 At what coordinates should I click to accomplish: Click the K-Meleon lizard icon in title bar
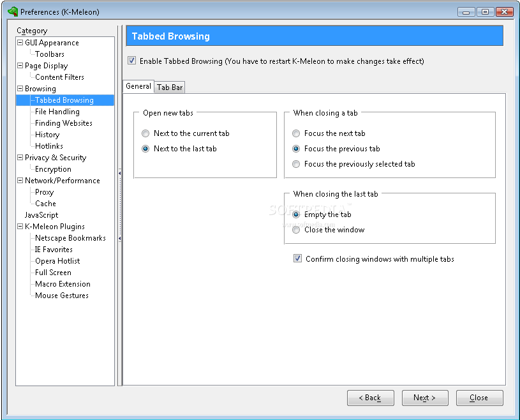pos(13,11)
